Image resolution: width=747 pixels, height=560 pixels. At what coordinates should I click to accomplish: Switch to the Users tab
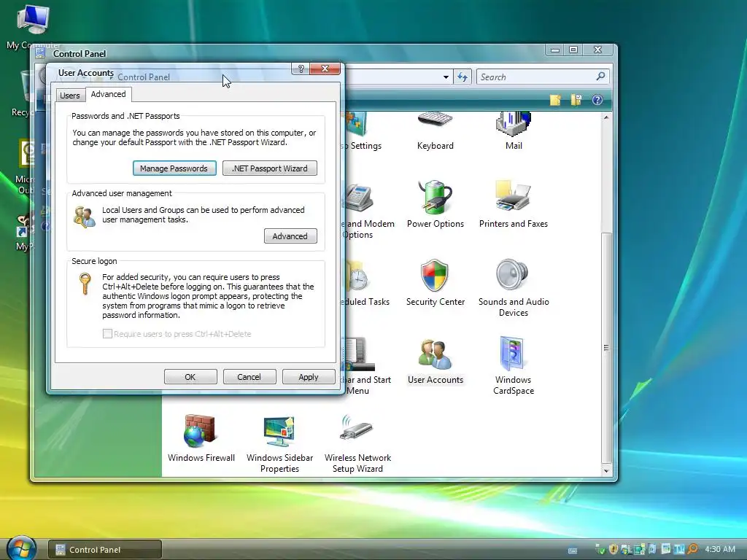[x=69, y=96]
